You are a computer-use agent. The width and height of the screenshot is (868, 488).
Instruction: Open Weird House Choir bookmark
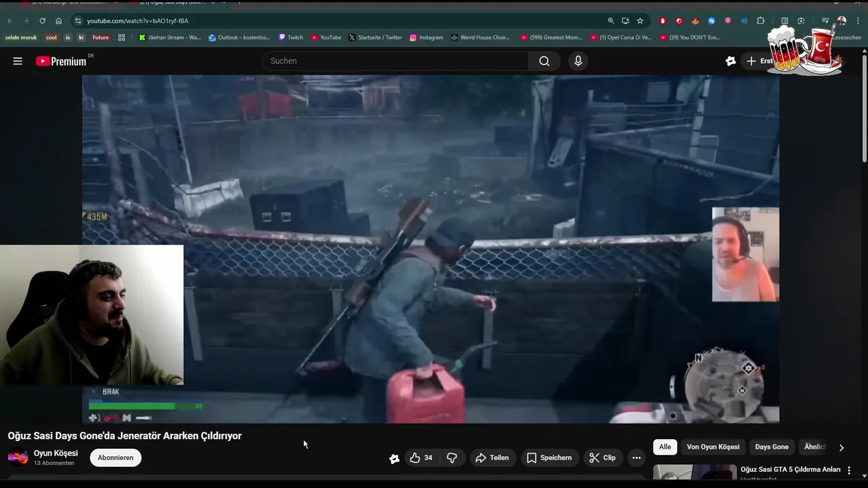tap(480, 37)
